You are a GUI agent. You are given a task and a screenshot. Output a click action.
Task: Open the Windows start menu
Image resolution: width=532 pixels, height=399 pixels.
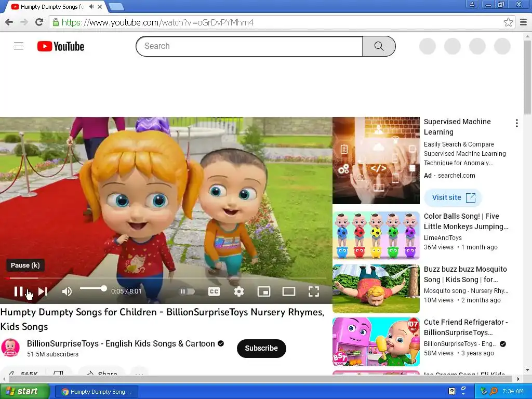click(x=25, y=392)
